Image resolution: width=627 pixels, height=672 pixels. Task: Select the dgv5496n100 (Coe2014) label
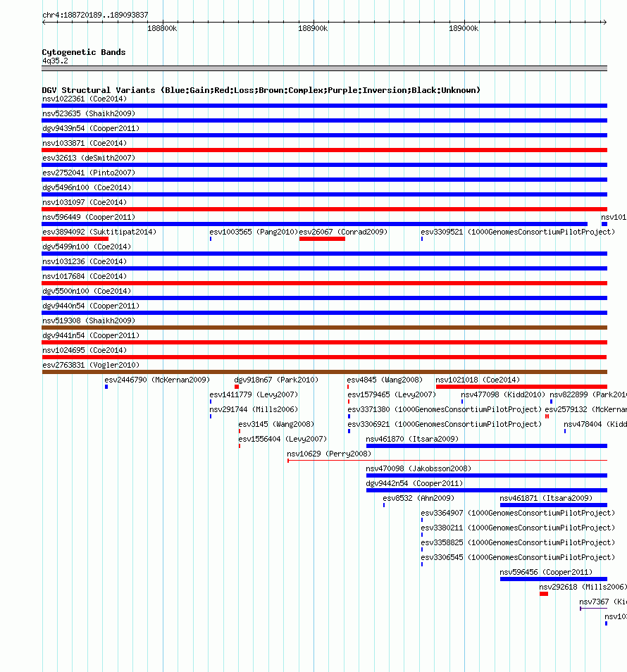(x=87, y=187)
